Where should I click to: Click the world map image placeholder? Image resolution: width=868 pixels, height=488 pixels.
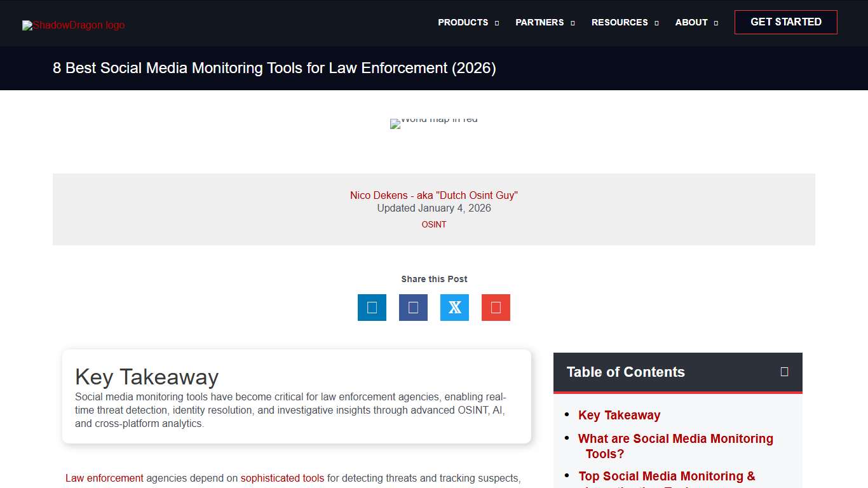(434, 123)
